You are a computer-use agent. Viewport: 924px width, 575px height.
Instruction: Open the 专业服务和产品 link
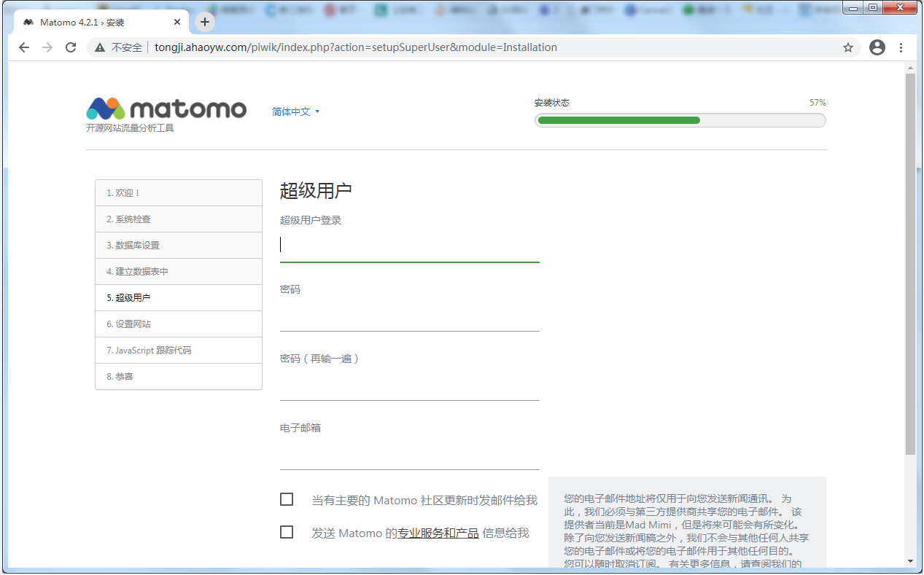click(438, 533)
